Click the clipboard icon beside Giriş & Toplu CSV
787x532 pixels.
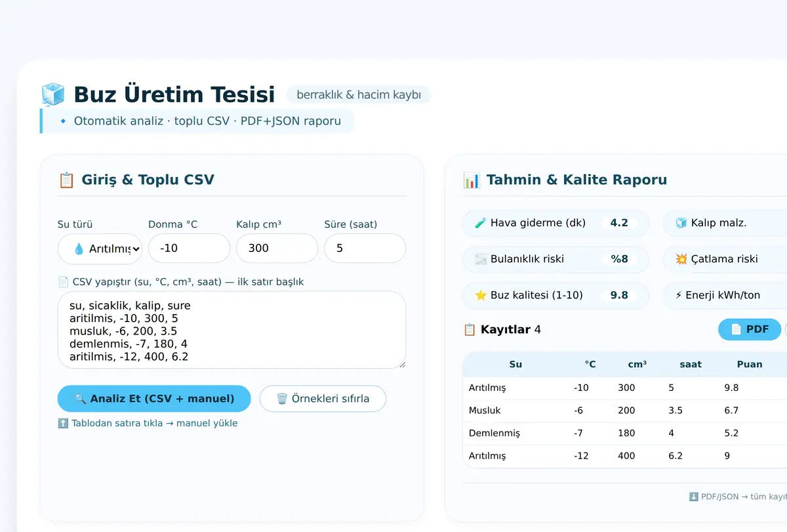point(66,180)
